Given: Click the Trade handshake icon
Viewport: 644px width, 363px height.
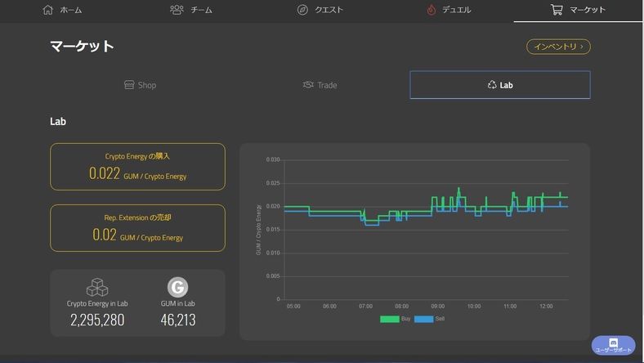Looking at the screenshot, I should pyautogui.click(x=308, y=85).
